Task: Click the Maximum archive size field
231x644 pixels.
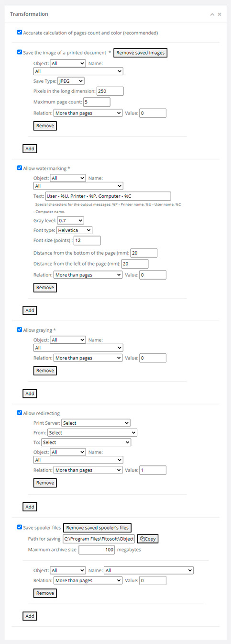Action: [x=97, y=550]
